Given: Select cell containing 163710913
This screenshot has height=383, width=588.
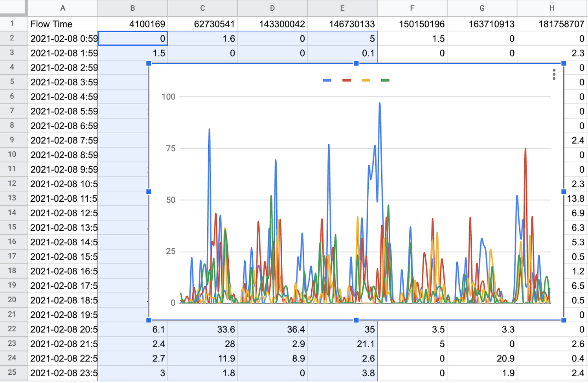Looking at the screenshot, I should coord(482,24).
